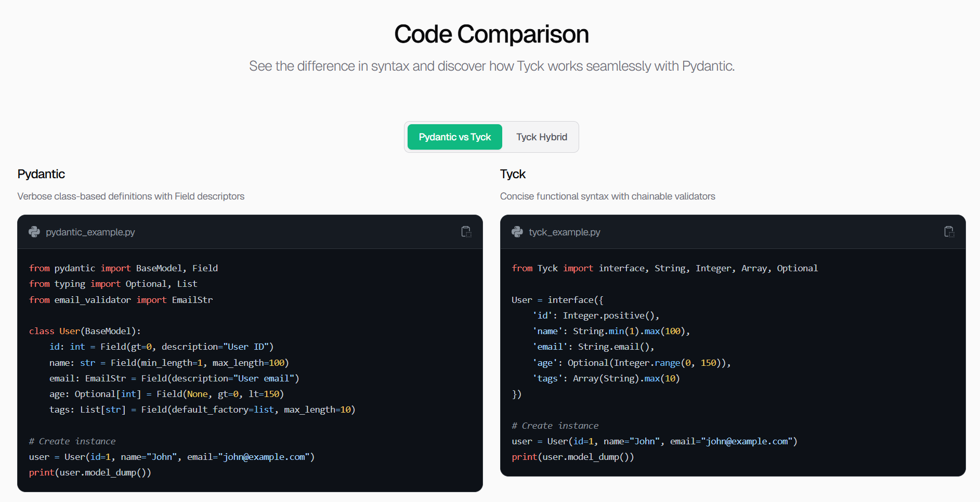Click the Tyck column title

pos(513,174)
